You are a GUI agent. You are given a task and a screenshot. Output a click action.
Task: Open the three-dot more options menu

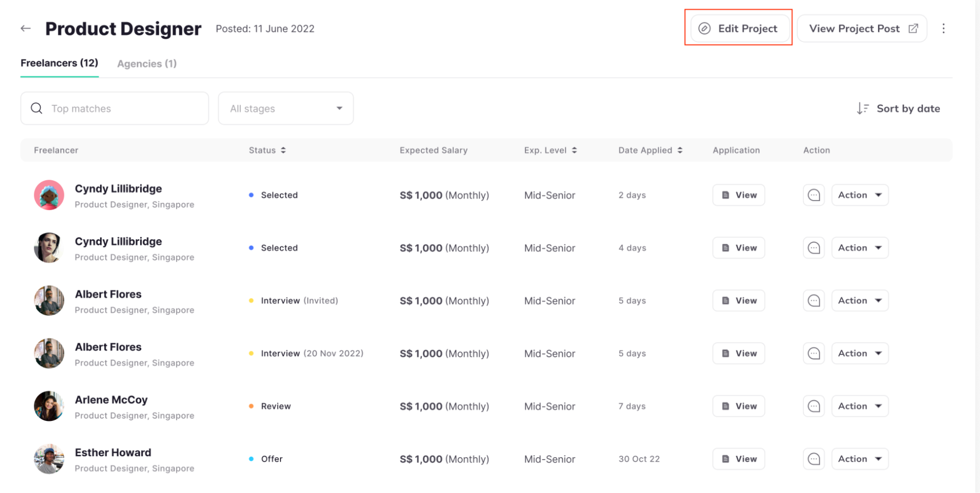943,28
